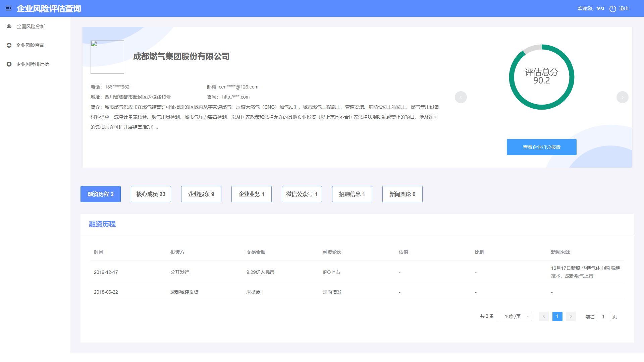Click the 未披露 amount cell
The height and width of the screenshot is (362, 644).
click(254, 292)
